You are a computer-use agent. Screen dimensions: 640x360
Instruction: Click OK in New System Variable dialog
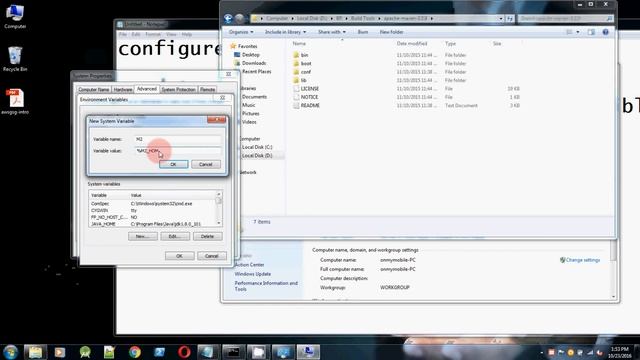(173, 164)
